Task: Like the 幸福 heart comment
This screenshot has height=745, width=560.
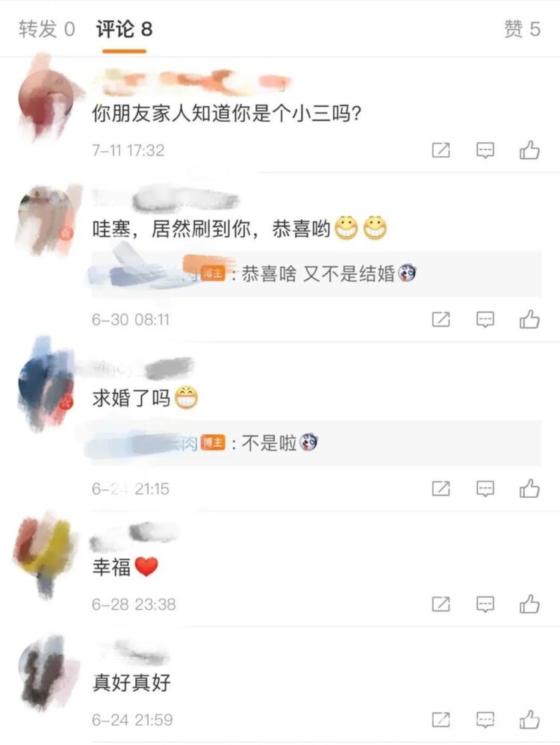Action: click(529, 605)
